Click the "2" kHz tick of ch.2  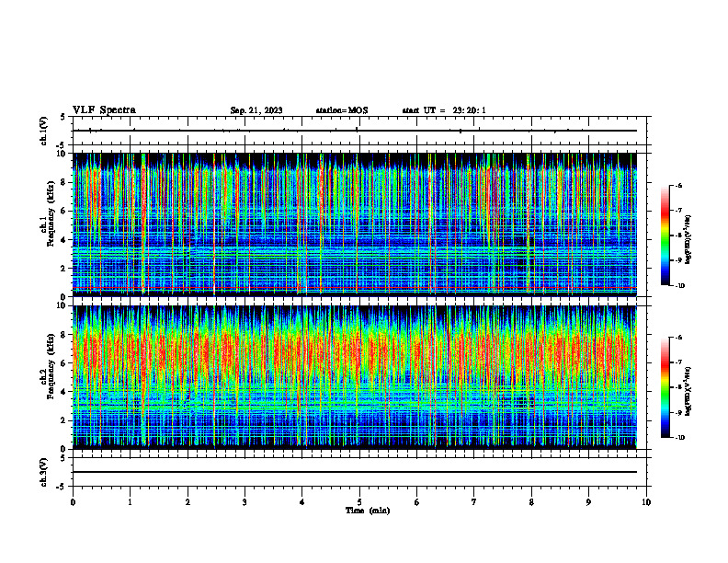pos(64,420)
